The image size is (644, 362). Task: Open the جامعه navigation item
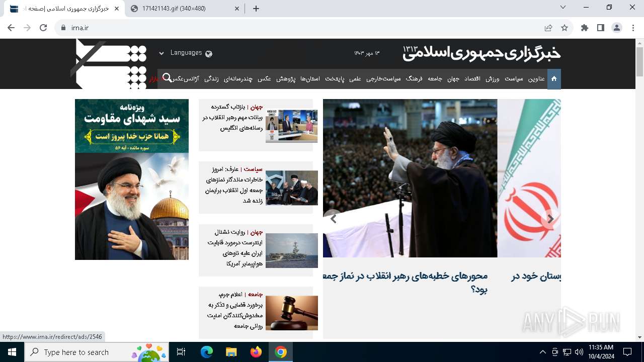tap(435, 79)
